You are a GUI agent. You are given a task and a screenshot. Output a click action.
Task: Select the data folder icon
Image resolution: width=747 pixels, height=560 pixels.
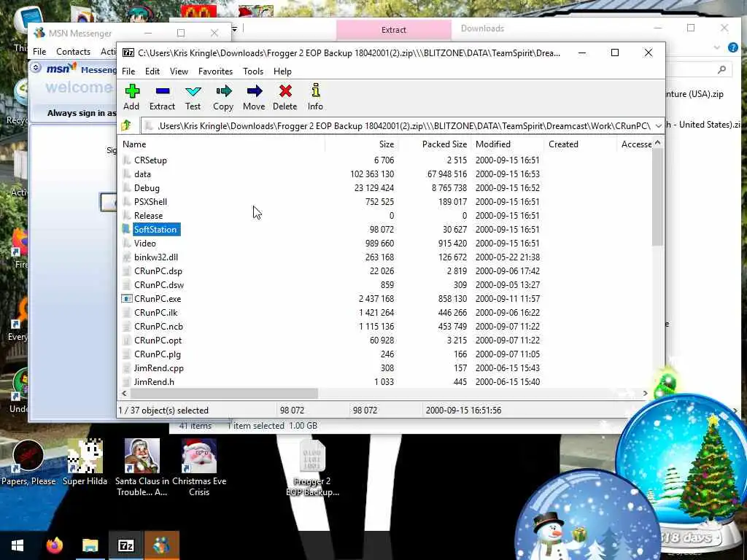(127, 174)
